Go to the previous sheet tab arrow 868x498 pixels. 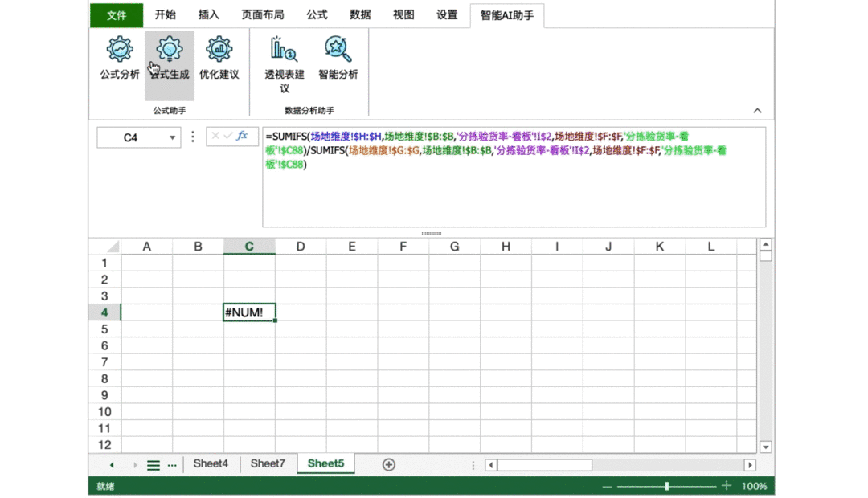tap(111, 465)
